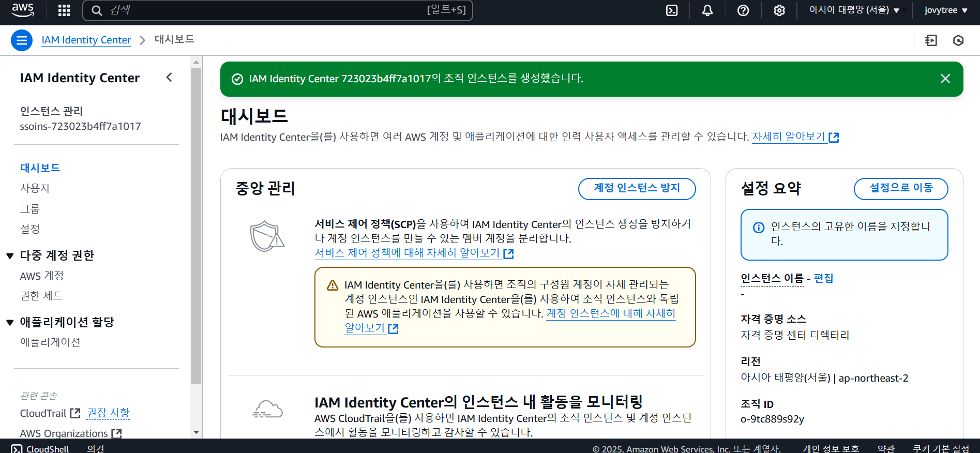Open the AWS home logo

coord(23,10)
